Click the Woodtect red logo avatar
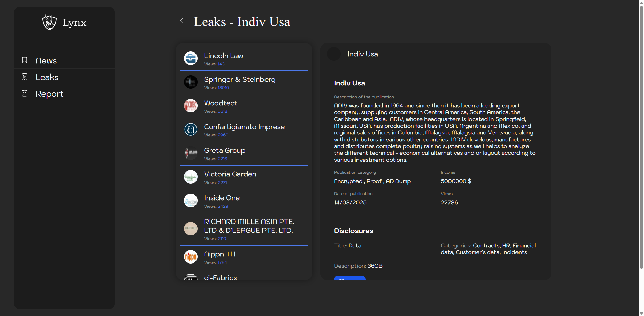The height and width of the screenshot is (316, 644). tap(191, 106)
